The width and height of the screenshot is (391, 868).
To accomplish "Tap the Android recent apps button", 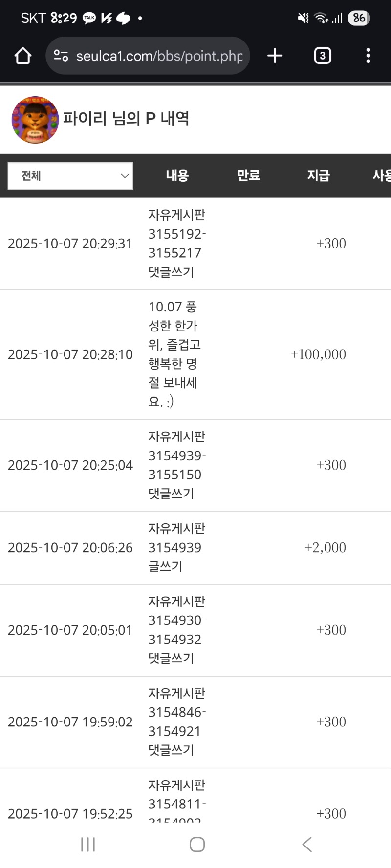I will coord(88,844).
